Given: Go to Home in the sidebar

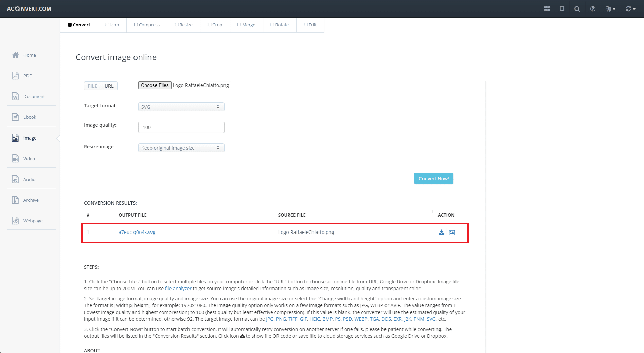Looking at the screenshot, I should (30, 55).
